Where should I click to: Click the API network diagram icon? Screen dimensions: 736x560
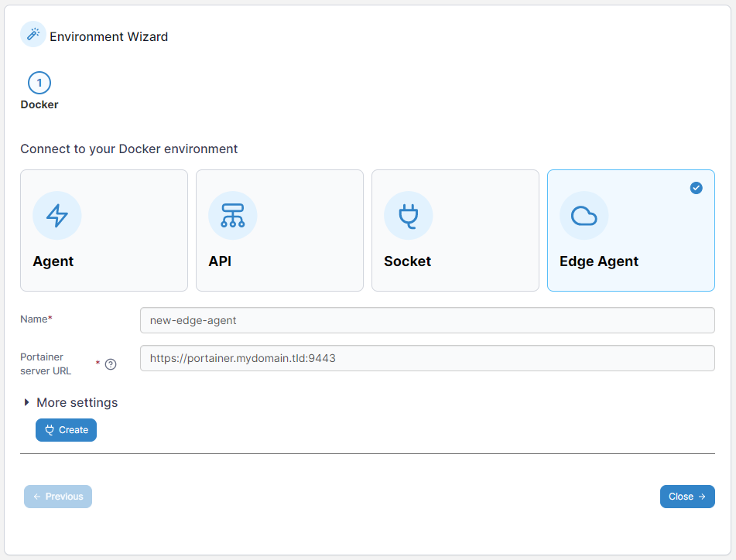pyautogui.click(x=233, y=215)
